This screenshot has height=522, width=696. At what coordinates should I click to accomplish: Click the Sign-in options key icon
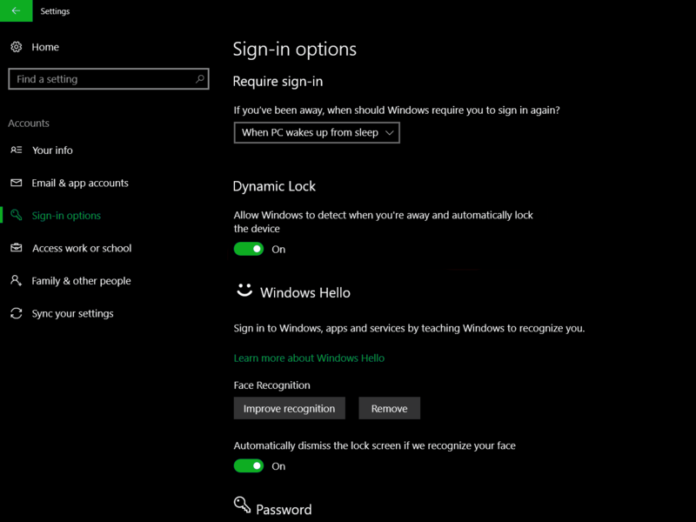pos(16,215)
